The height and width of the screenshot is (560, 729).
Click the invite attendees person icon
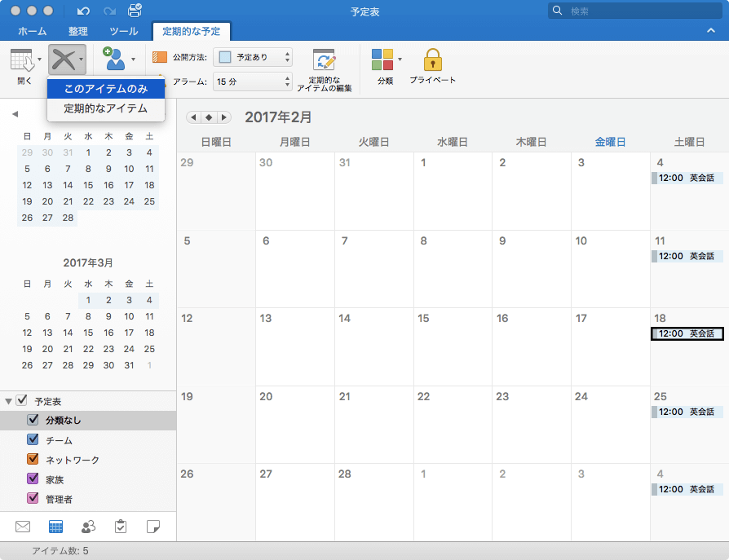pyautogui.click(x=114, y=59)
